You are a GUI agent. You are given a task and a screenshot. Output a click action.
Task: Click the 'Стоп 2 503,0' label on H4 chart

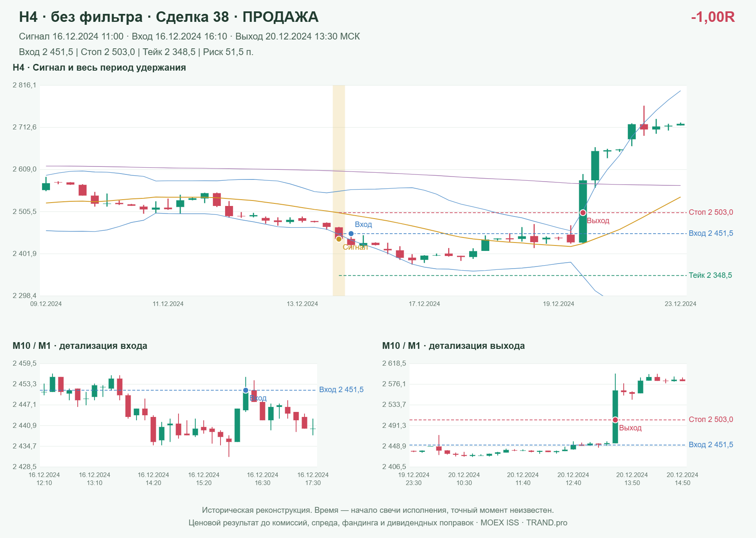(x=711, y=212)
